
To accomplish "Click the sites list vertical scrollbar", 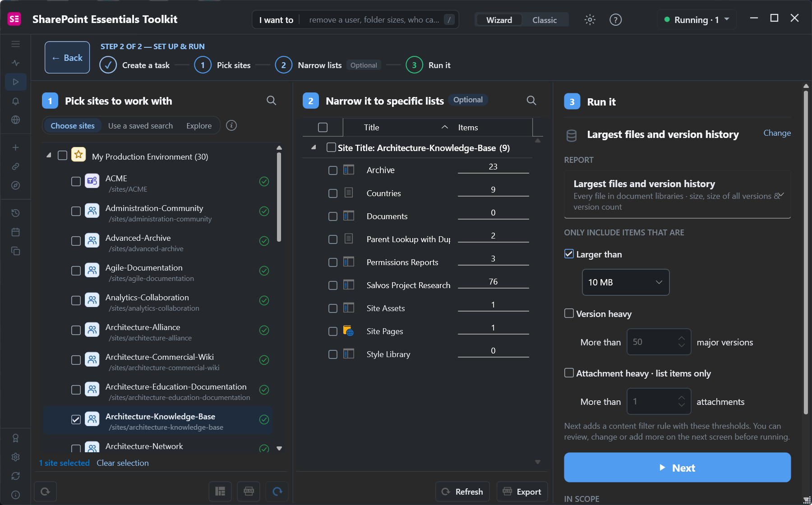I will click(x=279, y=197).
